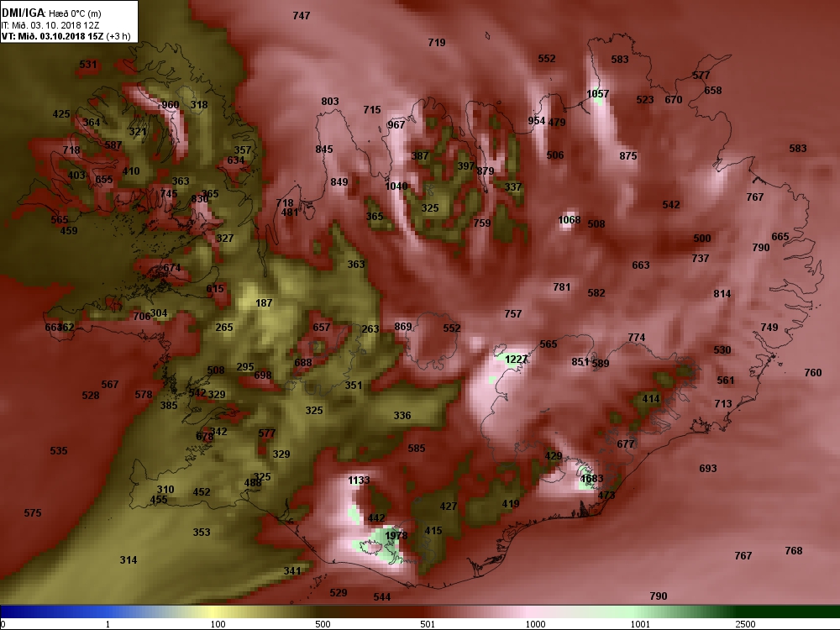Click the 353 value

[x=202, y=532]
